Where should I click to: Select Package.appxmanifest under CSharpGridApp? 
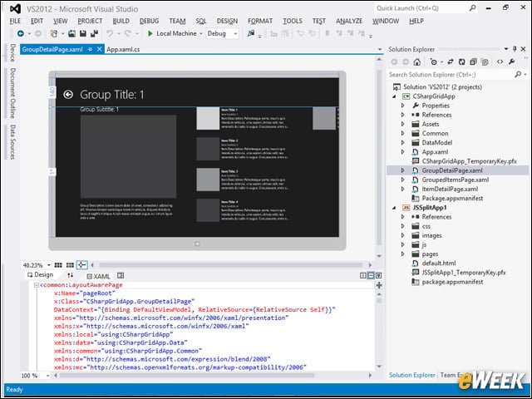(x=452, y=199)
